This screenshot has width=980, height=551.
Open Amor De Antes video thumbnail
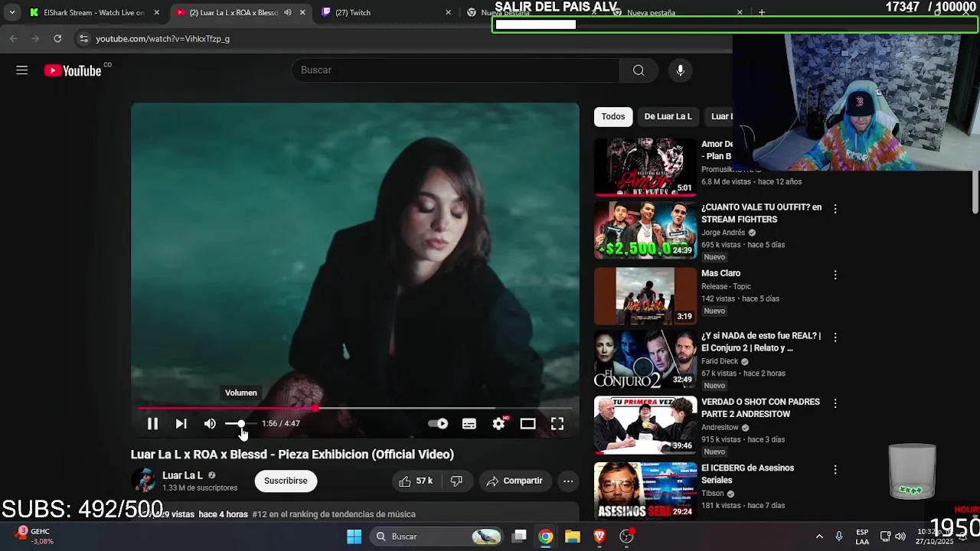tap(645, 167)
